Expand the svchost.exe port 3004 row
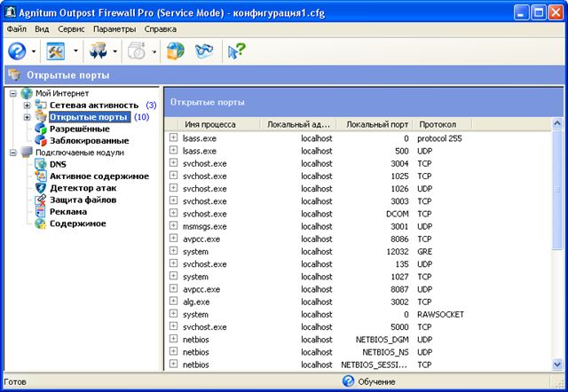The width and height of the screenshot is (568, 392). 174,163
